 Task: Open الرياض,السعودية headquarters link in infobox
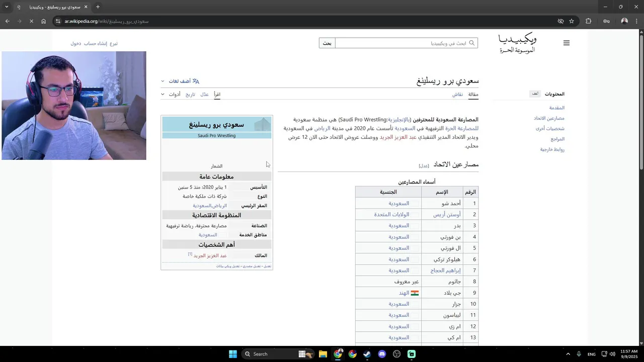[210, 206]
